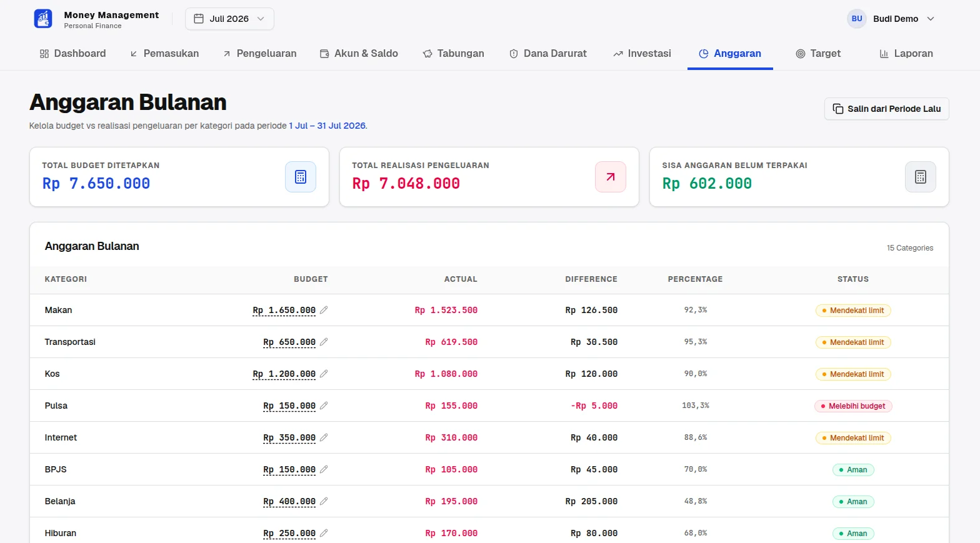Click the total budget Rp 7.650.000 value

click(96, 184)
